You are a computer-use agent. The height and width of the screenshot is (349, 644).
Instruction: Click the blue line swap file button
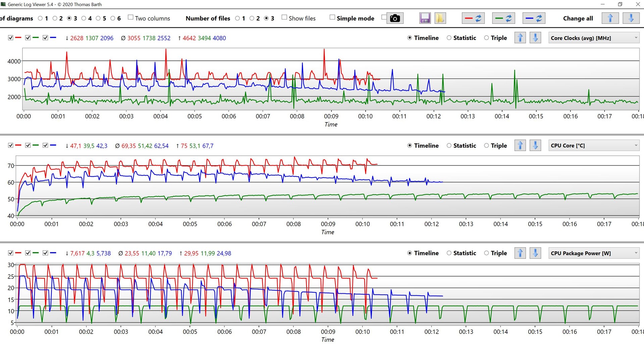coord(534,18)
